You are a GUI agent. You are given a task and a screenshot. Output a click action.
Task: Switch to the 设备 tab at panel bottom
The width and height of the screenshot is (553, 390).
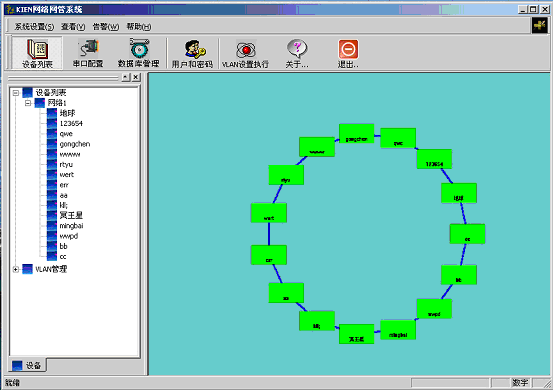[28, 366]
